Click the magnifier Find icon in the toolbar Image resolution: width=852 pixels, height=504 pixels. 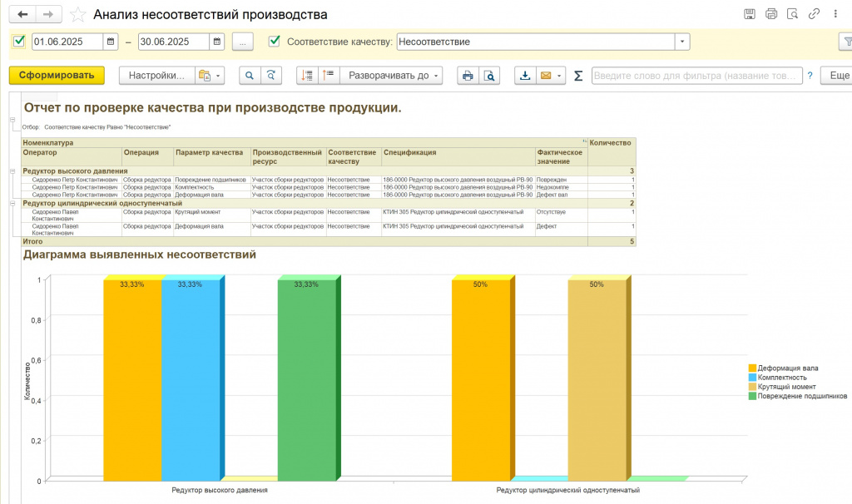pos(250,76)
